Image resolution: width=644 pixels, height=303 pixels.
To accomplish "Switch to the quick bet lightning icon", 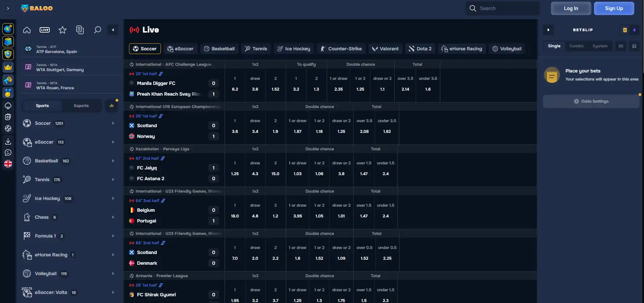I will [x=634, y=30].
